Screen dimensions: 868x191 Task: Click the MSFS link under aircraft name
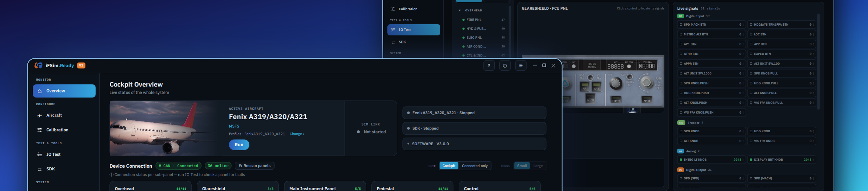[x=234, y=126]
